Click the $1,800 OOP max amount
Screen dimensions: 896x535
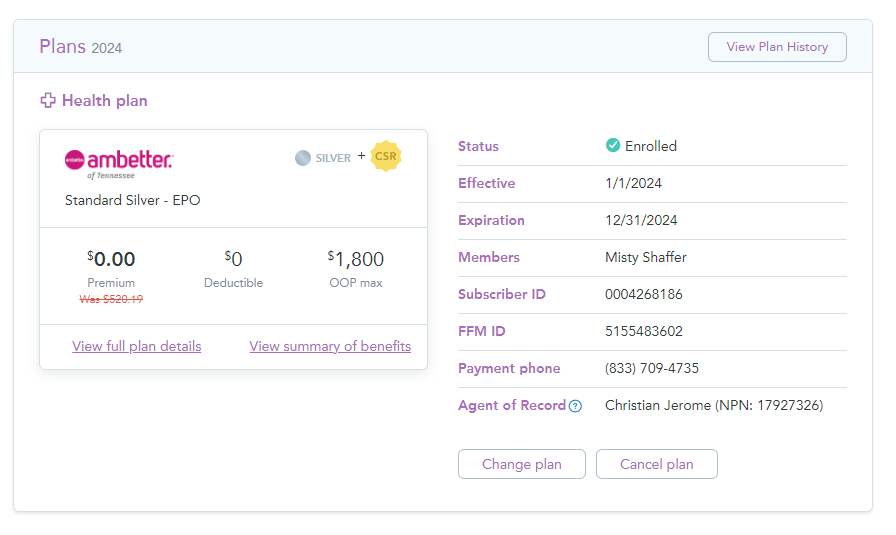355,259
